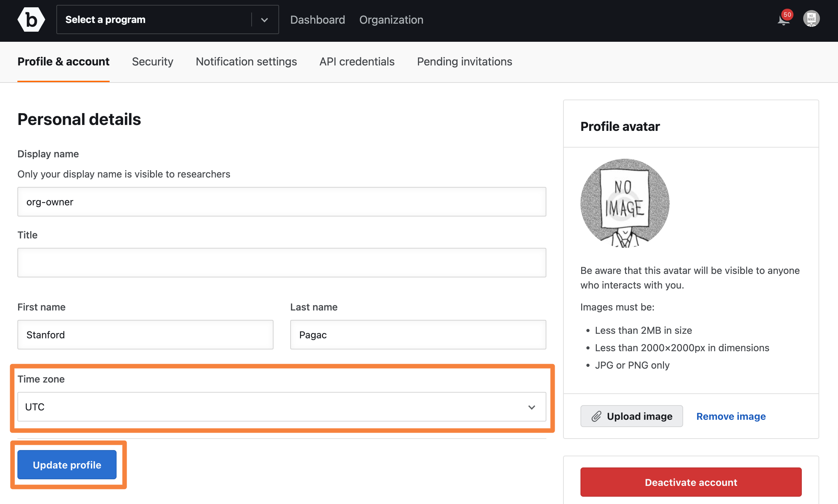Open the Time zone UTC selector
The image size is (838, 504).
(x=281, y=407)
